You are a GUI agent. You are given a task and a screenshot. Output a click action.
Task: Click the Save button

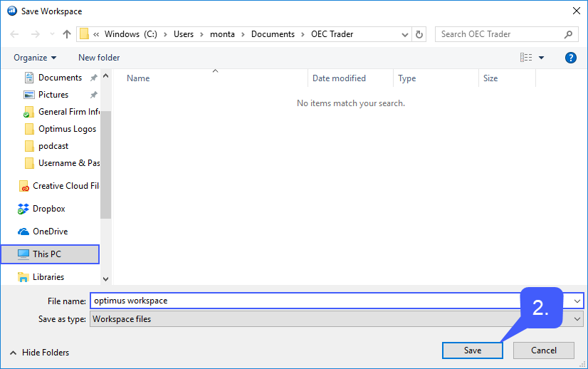click(x=473, y=350)
